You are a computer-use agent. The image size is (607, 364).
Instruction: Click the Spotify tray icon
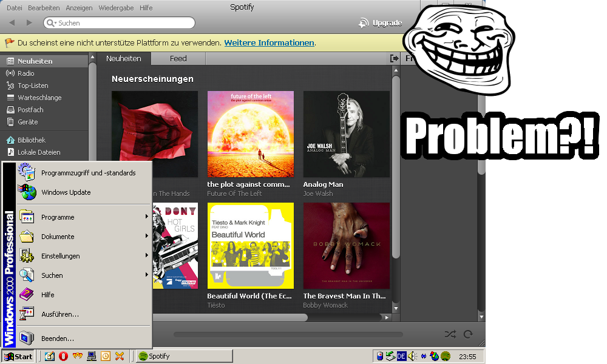pyautogui.click(x=446, y=356)
